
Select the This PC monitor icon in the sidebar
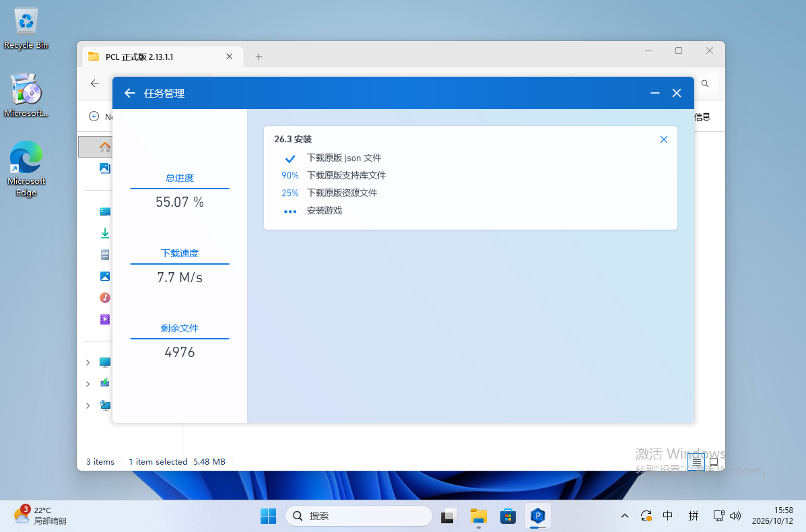(105, 362)
